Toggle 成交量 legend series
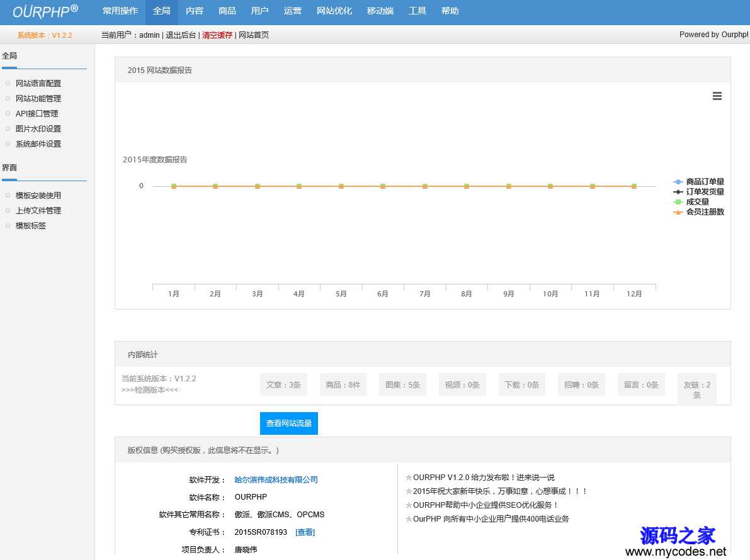Viewport: 750px width, 560px height. point(697,202)
